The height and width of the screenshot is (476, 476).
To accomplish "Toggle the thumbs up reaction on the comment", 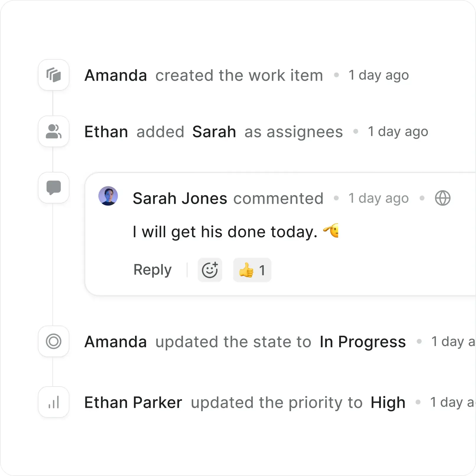I will pyautogui.click(x=252, y=270).
